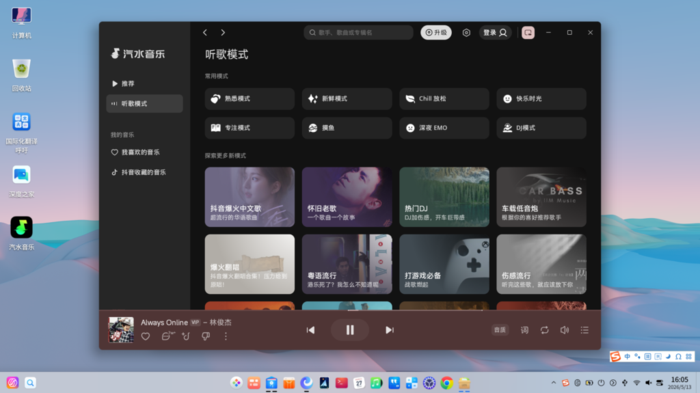Start the 熟悉模式 listening mode

coord(250,99)
